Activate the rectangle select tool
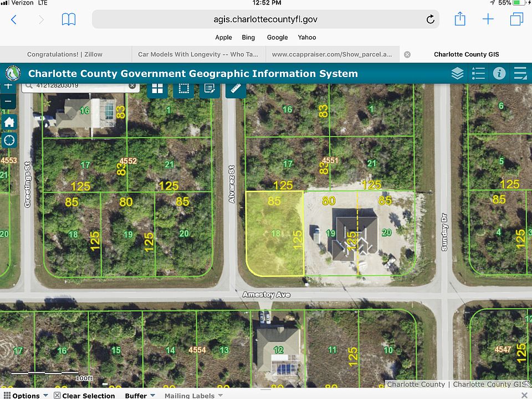532x399 pixels. [x=183, y=89]
